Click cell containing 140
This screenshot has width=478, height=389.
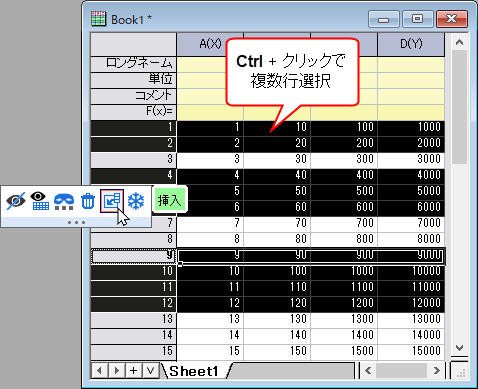(277, 336)
